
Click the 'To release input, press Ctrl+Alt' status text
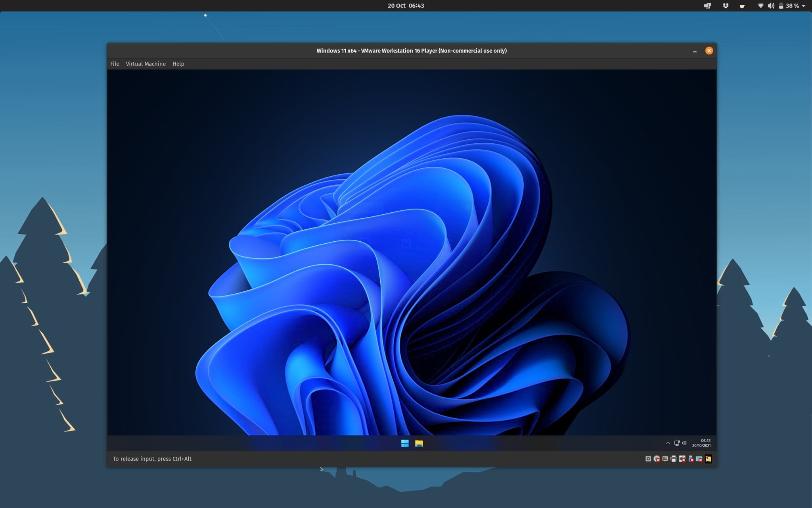(152, 459)
